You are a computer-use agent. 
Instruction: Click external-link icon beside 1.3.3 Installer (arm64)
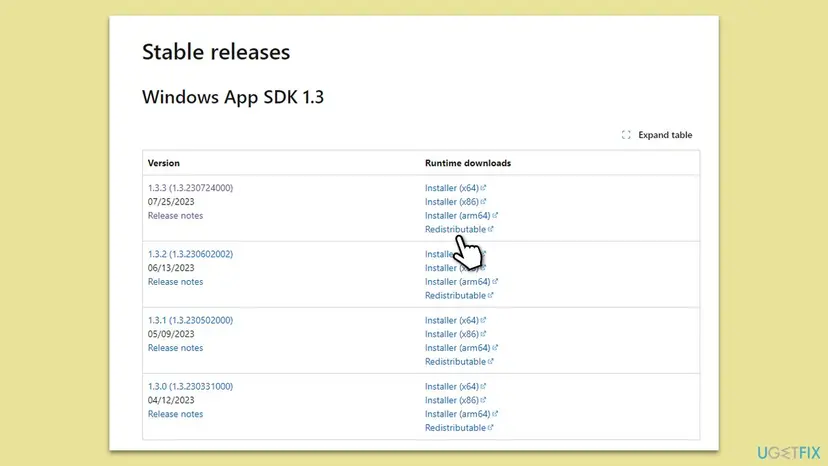(x=495, y=215)
